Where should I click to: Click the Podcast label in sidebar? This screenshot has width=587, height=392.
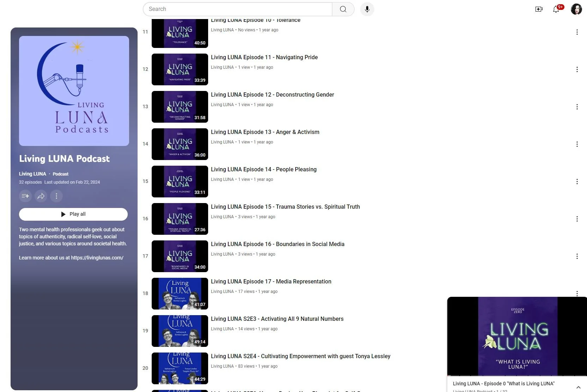point(60,174)
